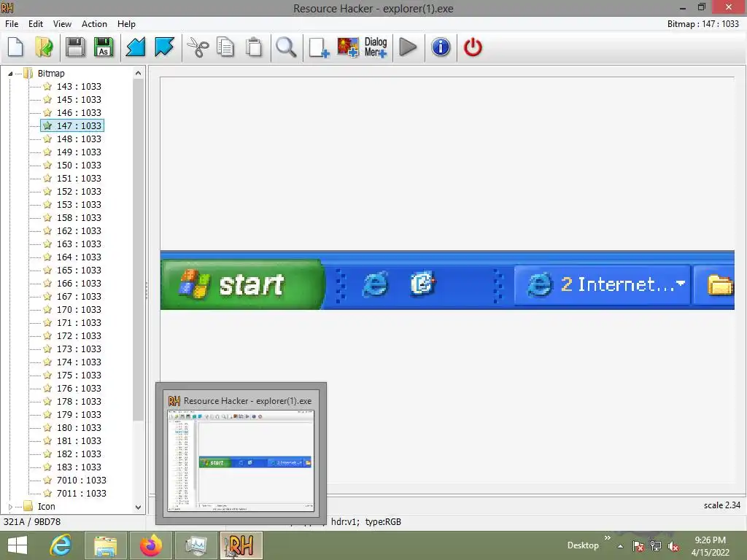Open the Help menu
This screenshot has height=560, width=747.
(126, 24)
